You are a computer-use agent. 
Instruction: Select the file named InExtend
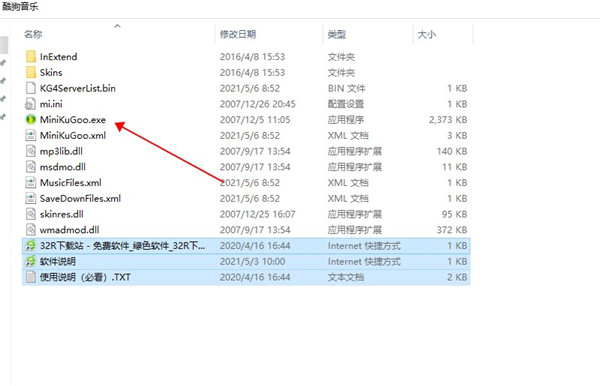coord(59,57)
